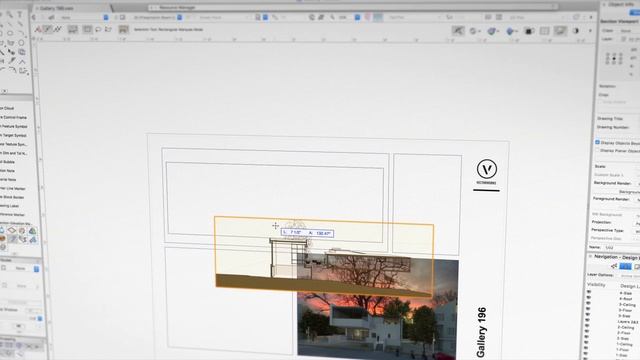640x360 pixels.
Task: Select the Object Info palette tab
Action: 620,4
